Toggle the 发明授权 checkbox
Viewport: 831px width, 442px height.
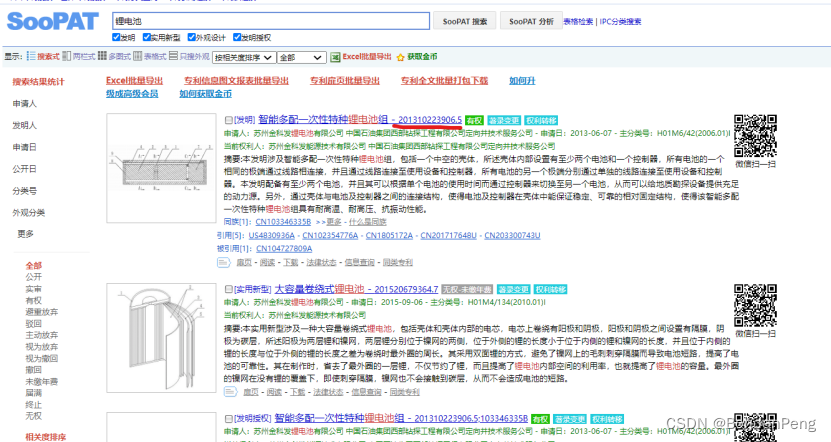point(237,37)
